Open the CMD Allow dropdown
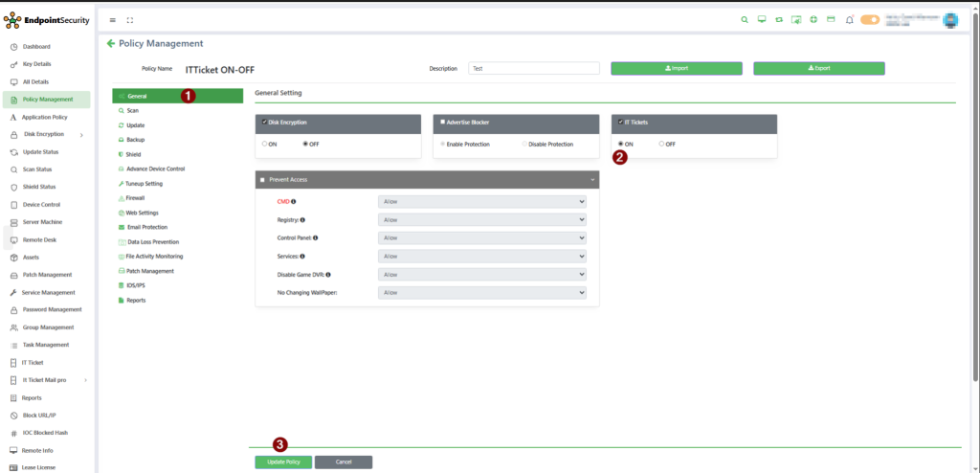This screenshot has width=980, height=473. coord(482,201)
